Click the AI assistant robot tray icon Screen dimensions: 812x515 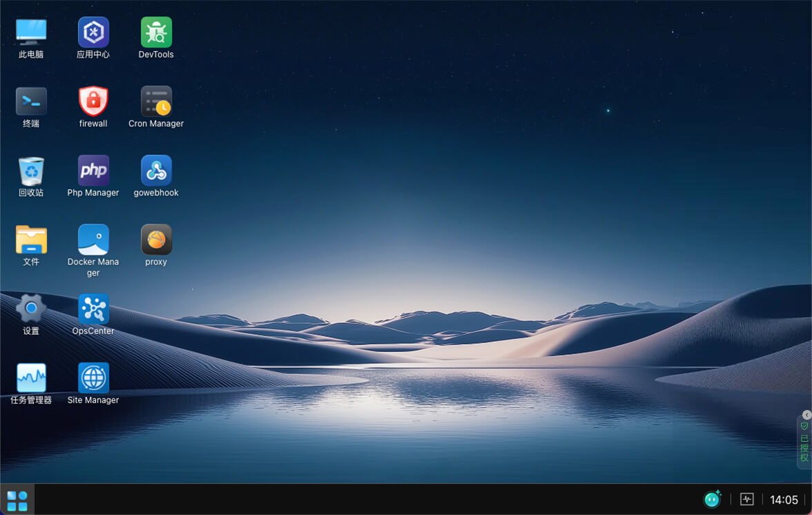pos(712,499)
